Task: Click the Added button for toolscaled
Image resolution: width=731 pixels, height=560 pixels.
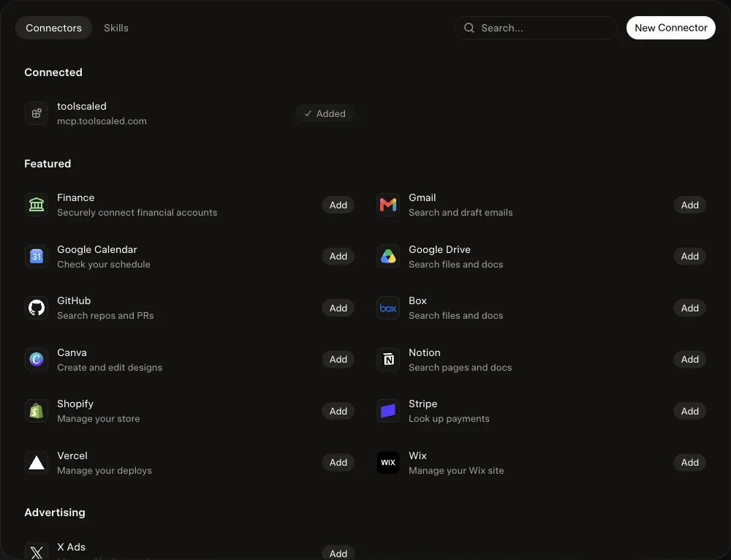Action: click(325, 113)
